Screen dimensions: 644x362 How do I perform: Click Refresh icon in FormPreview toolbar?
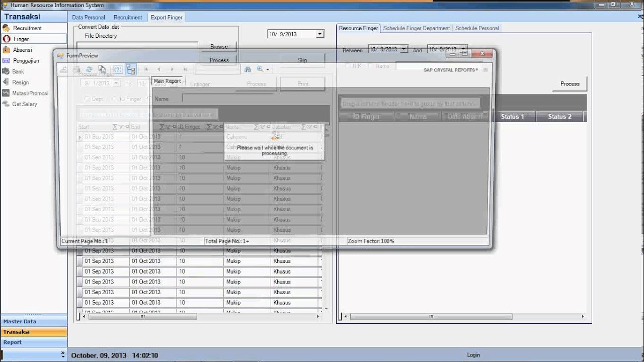[89, 69]
